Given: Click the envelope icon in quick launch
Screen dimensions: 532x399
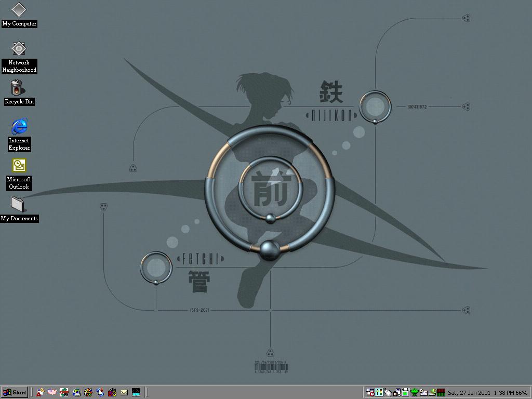Looking at the screenshot, I should pyautogui.click(x=124, y=392).
